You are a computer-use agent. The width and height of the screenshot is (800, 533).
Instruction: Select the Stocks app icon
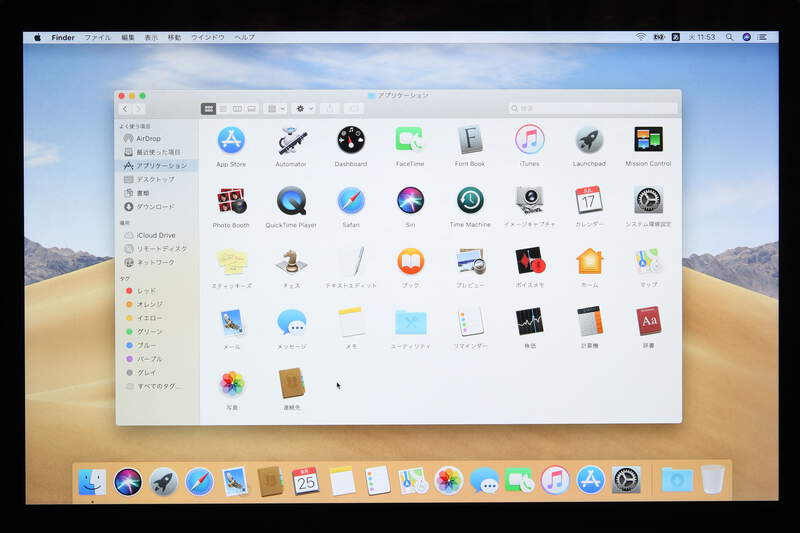coord(530,322)
